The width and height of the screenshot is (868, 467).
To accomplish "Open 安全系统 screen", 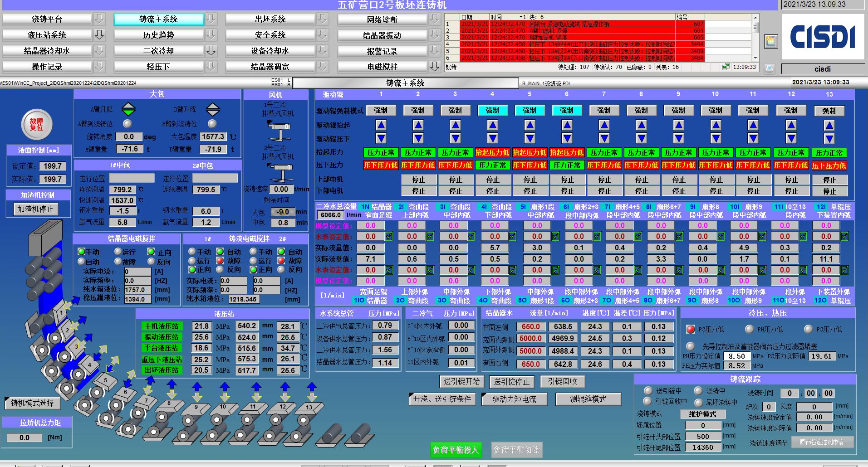I will (270, 35).
